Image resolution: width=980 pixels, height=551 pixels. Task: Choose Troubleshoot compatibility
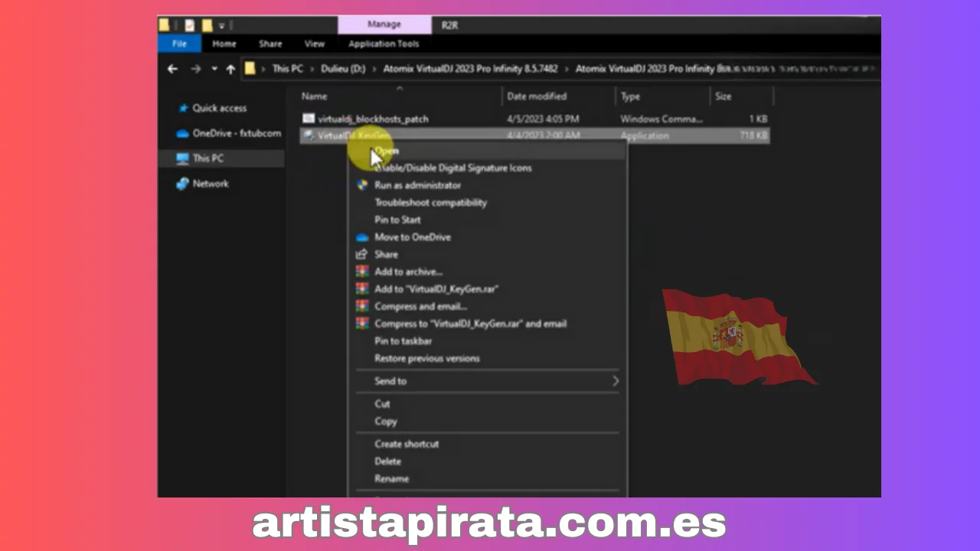430,203
